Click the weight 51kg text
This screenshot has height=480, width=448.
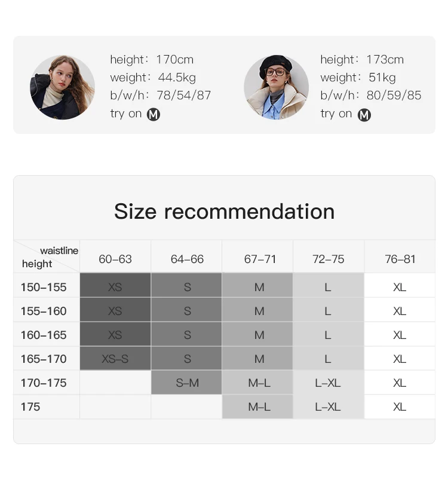(358, 78)
